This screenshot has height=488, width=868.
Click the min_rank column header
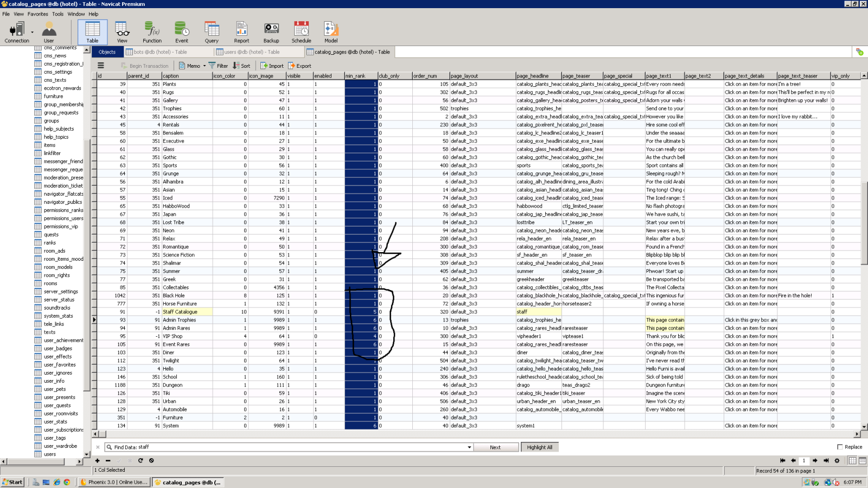click(x=361, y=76)
